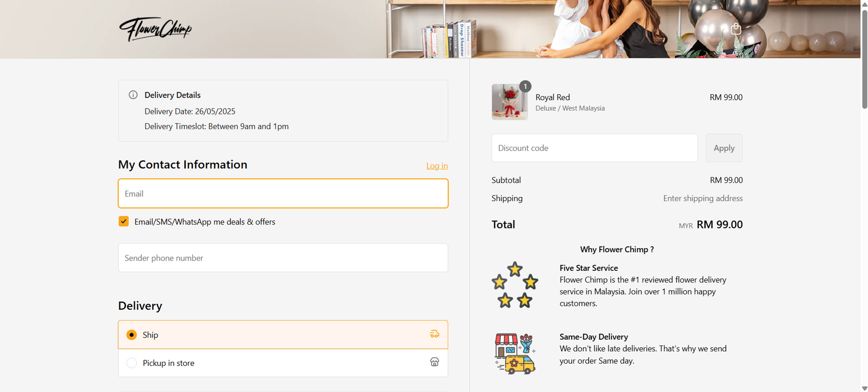Select the Pickup in store radio option

pos(131,363)
